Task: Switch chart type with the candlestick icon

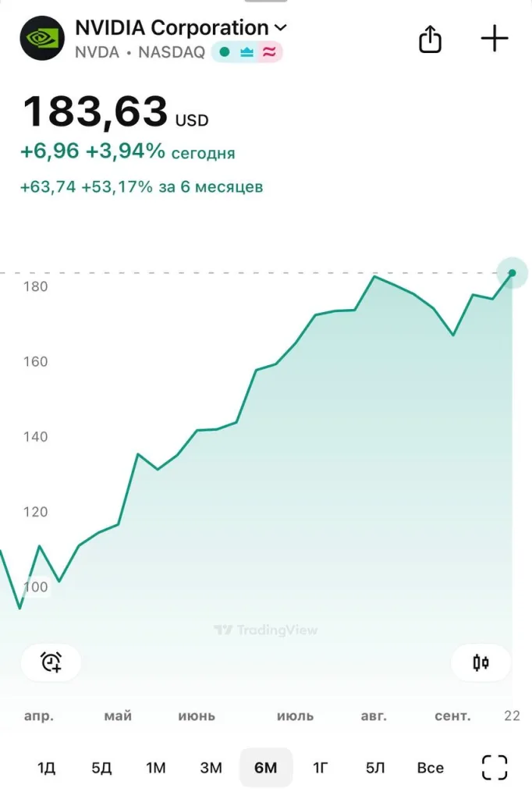Action: click(481, 663)
